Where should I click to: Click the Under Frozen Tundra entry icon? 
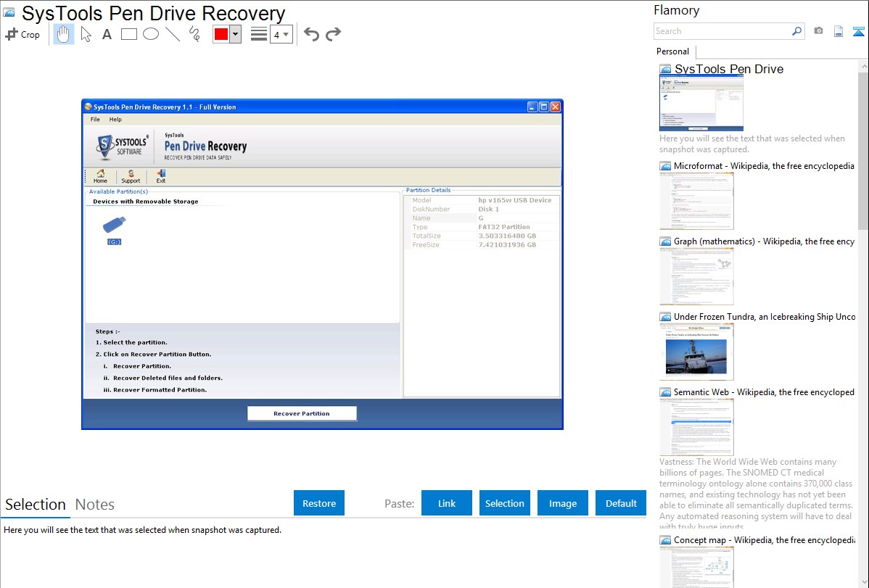coord(665,316)
